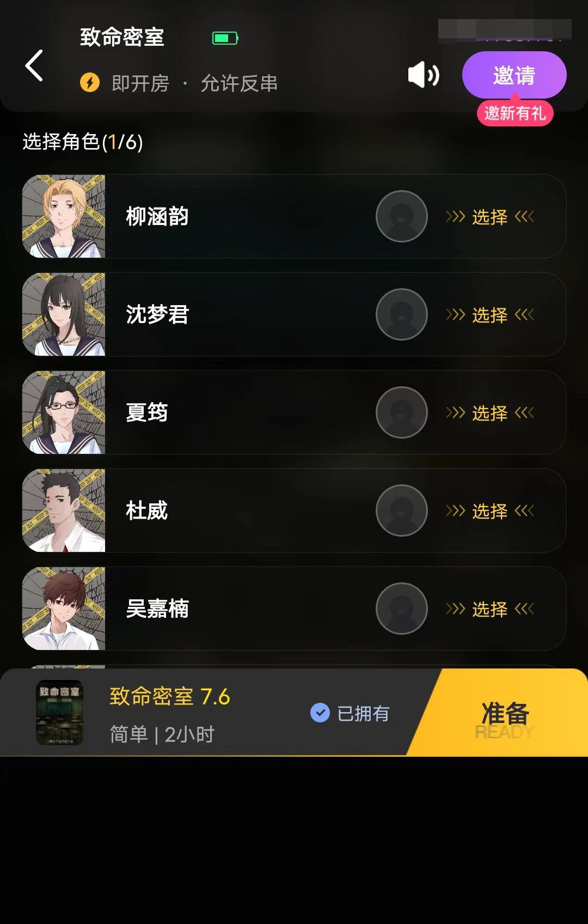Click the empty player avatar beside 吴嘉楠

[402, 609]
